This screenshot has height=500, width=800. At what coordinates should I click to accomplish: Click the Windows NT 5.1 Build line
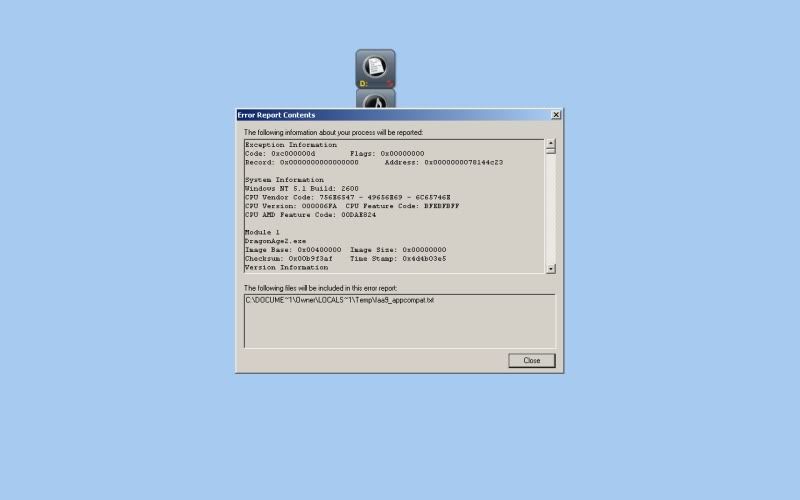pos(301,188)
